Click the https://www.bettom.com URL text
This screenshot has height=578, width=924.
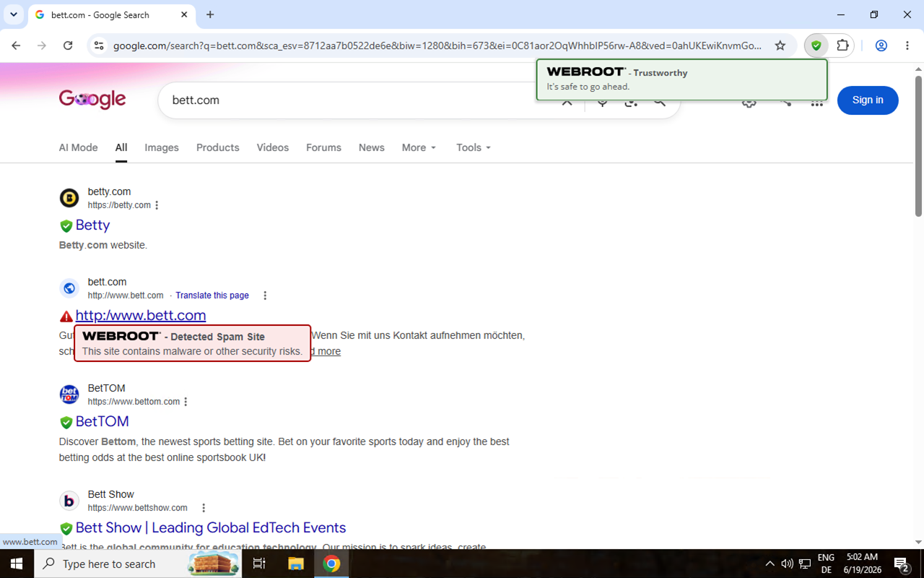(x=134, y=402)
